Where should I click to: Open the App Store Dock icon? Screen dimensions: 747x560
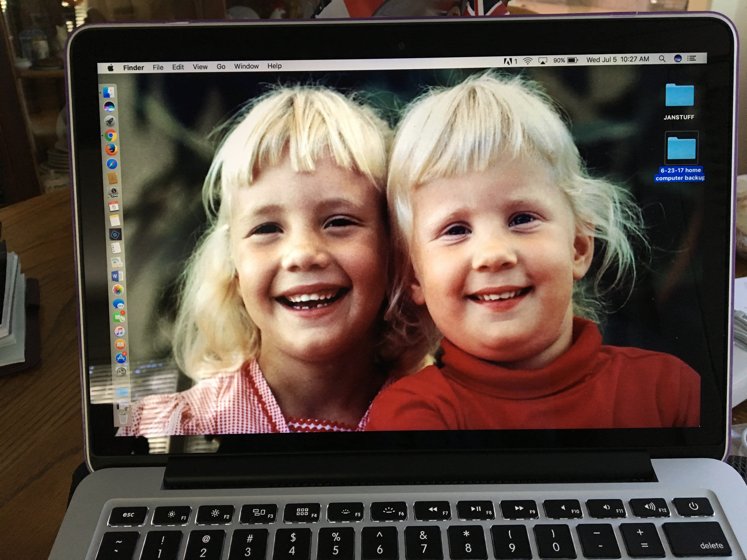tap(121, 358)
